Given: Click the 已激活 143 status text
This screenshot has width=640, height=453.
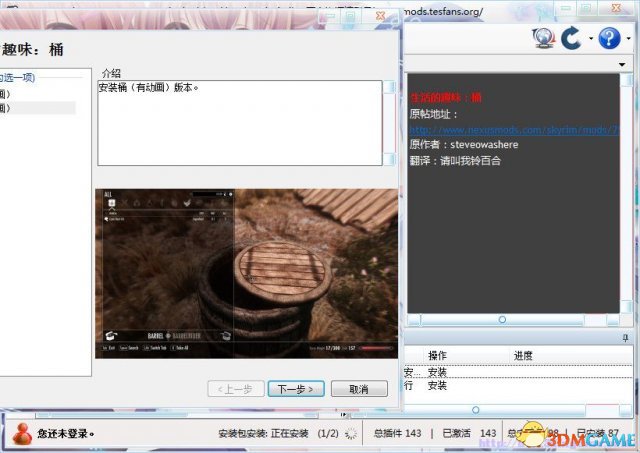Looking at the screenshot, I should pyautogui.click(x=469, y=433).
